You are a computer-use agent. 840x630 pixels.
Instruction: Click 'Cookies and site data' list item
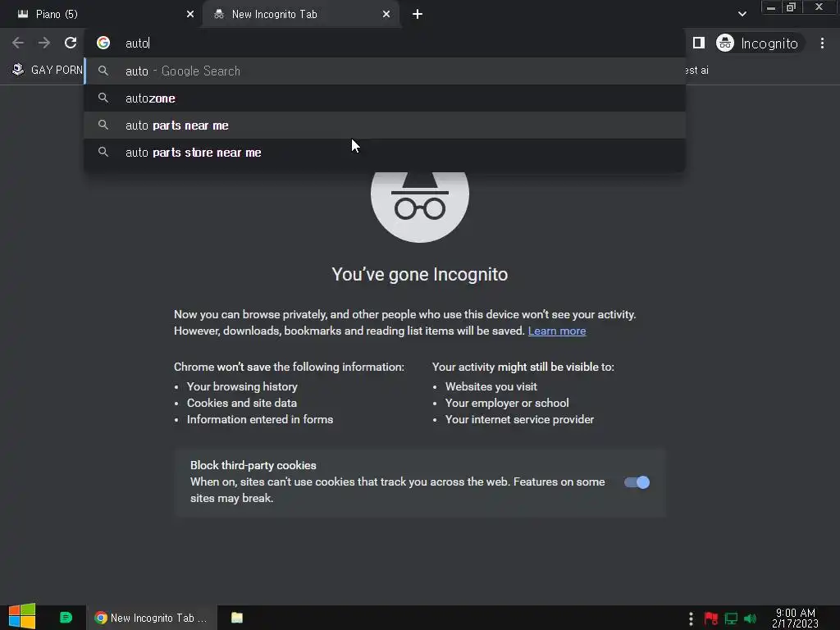tap(242, 404)
